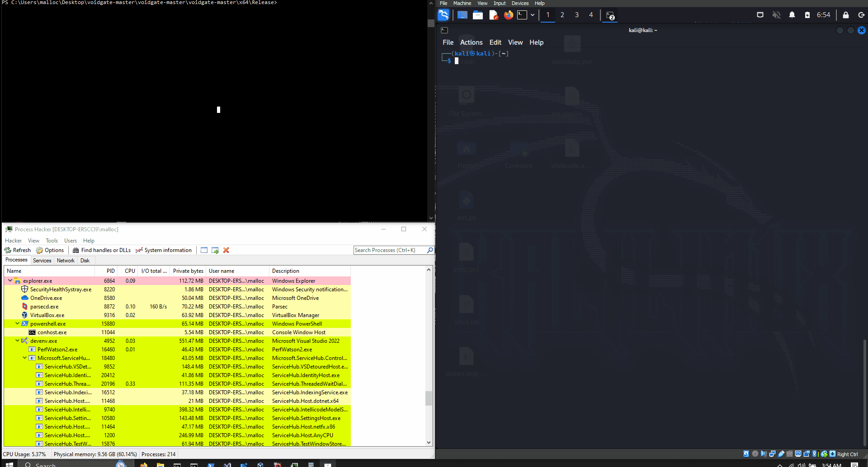Image resolution: width=868 pixels, height=467 pixels.
Task: Open the Process Hacker Users menu
Action: 71,241
